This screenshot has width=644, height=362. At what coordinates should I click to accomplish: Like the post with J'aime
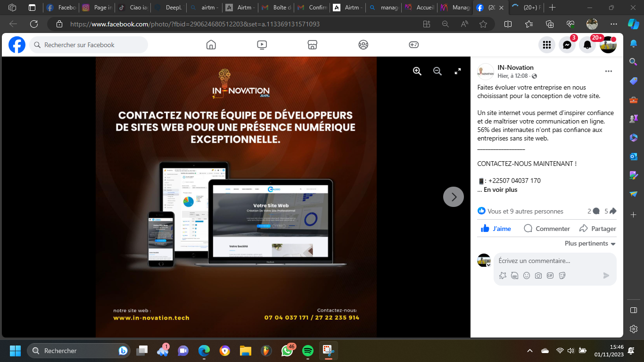pos(496,229)
